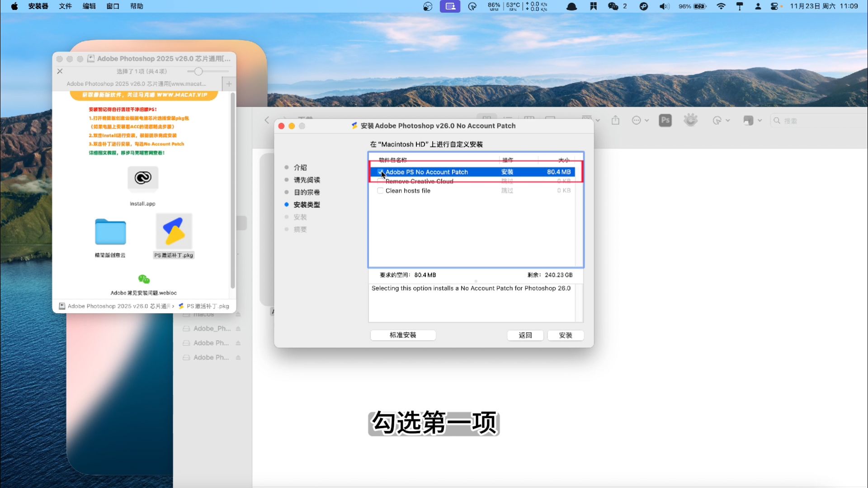Open the Adobe 常见安装问题.webloc WeChat icon

coord(144,279)
